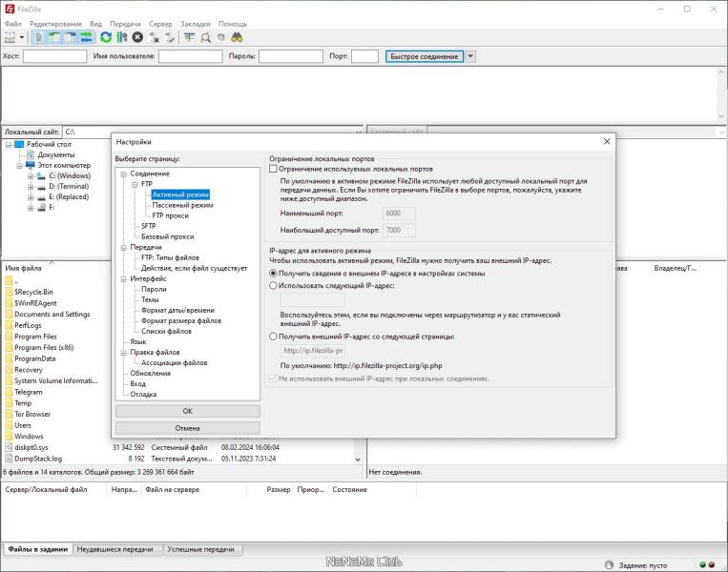Expand the D: (Terminal) drive node
Image resolution: width=728 pixels, height=572 pixels.
coord(31,187)
